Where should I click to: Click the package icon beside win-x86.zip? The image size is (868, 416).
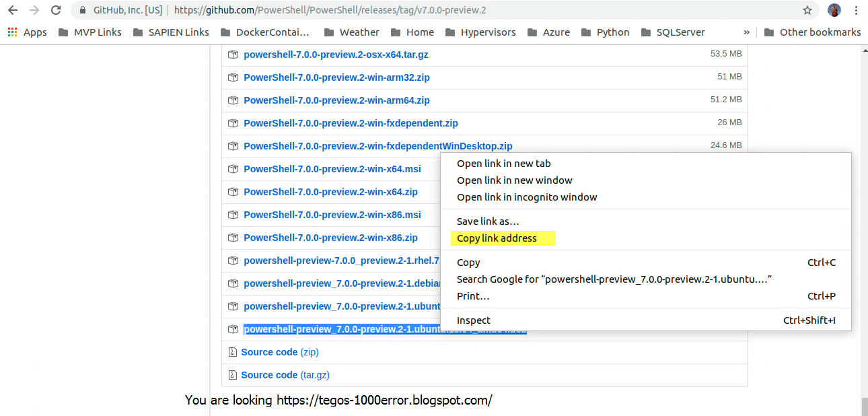pyautogui.click(x=233, y=238)
